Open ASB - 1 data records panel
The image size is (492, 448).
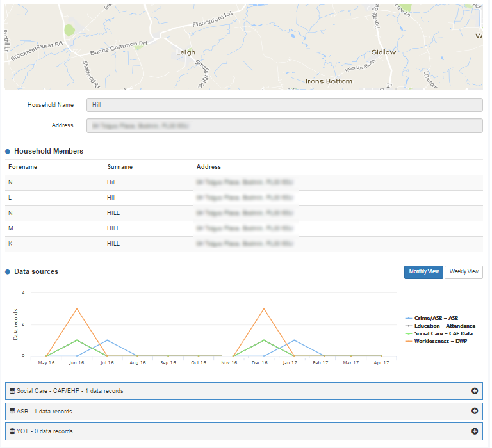(x=244, y=412)
